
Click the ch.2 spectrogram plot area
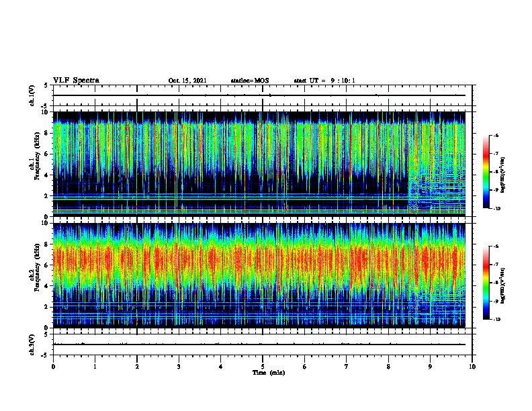coord(259,275)
